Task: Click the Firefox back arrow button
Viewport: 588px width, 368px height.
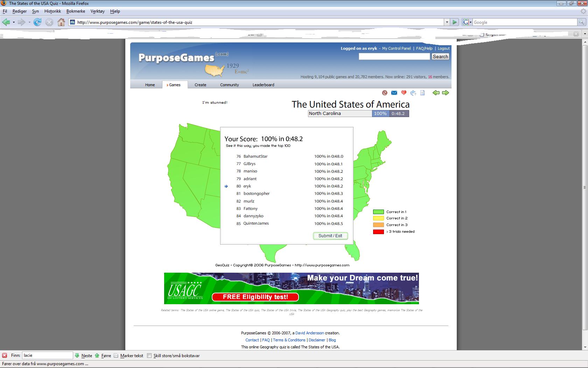Action: click(x=6, y=22)
